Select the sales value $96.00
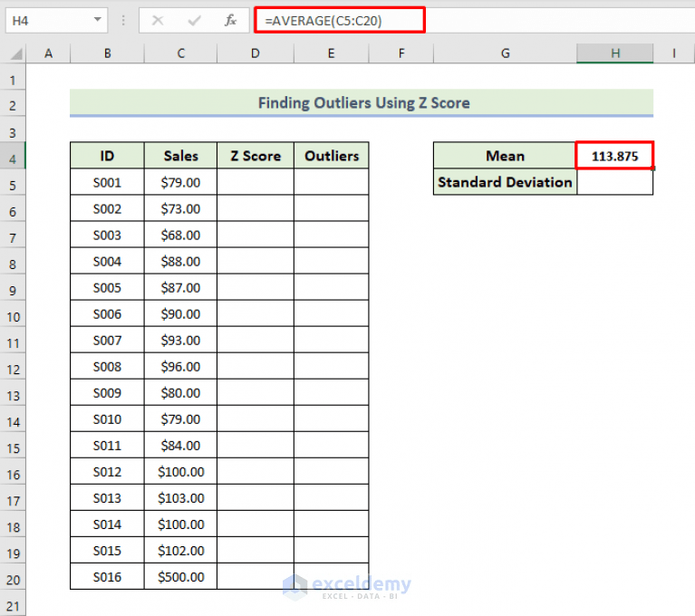Screen dimensions: 695x616 pyautogui.click(x=181, y=366)
